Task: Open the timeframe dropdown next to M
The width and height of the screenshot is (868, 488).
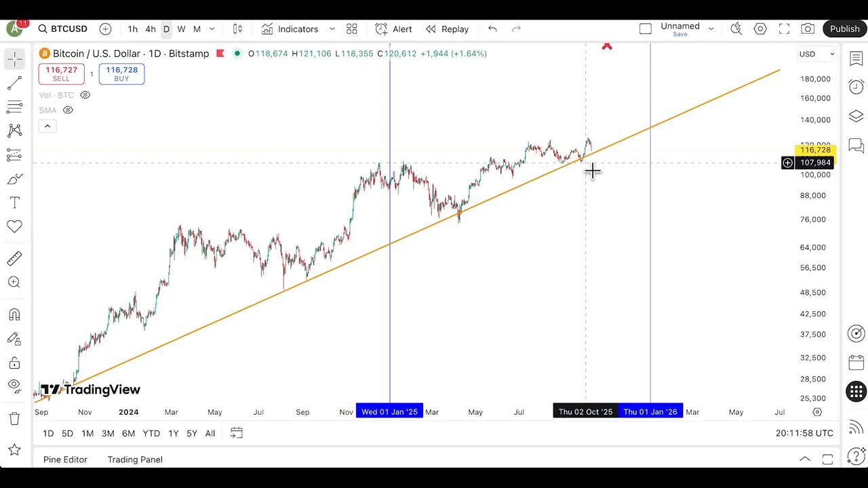Action: coord(212,29)
